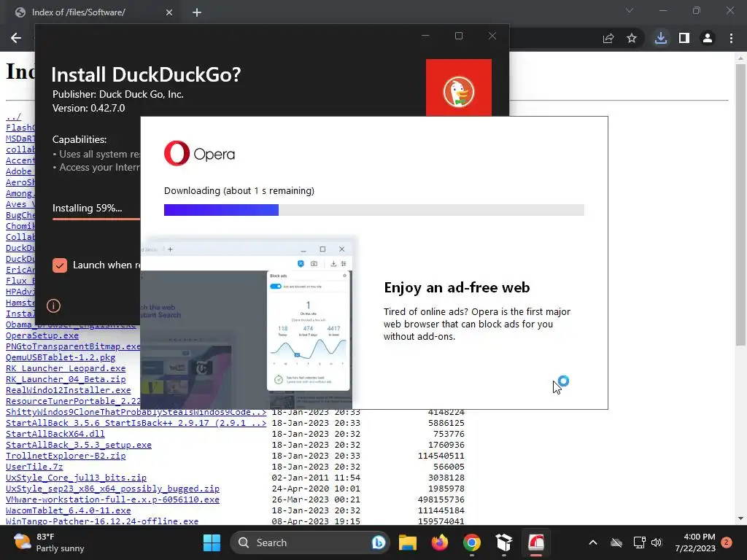This screenshot has height=560, width=747.
Task: Open Chrome downloads tray icon
Action: (661, 38)
